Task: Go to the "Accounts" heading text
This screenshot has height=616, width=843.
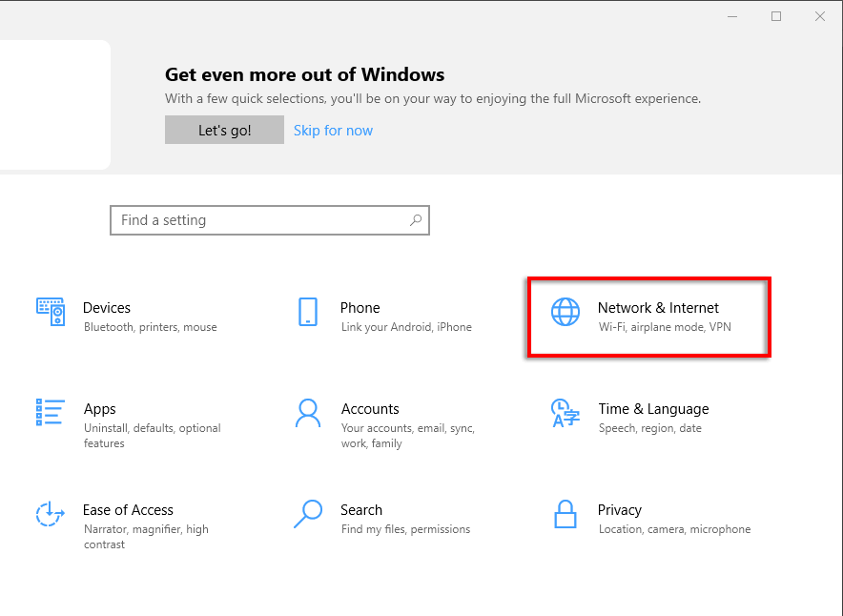Action: coord(370,409)
